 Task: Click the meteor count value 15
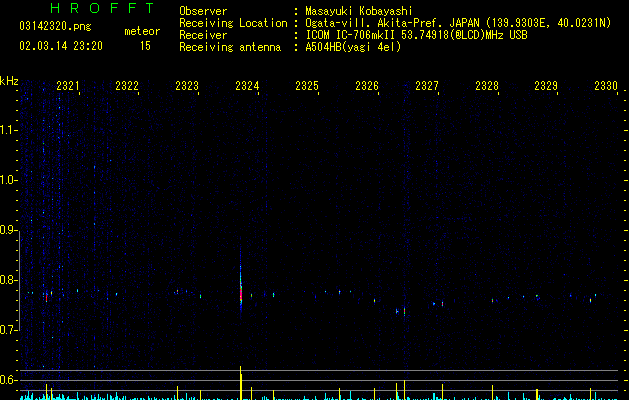click(145, 46)
